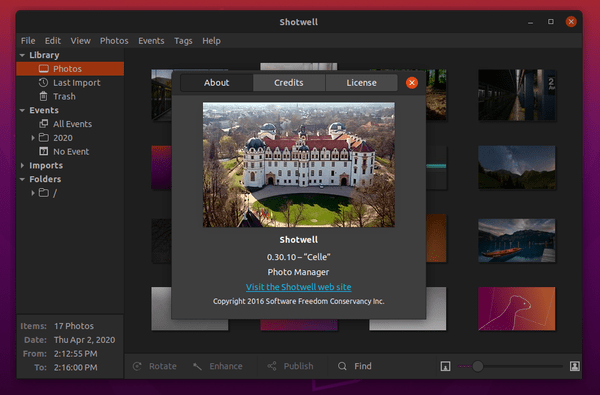
Task: Click the Rotate toolbar icon
Action: (137, 366)
